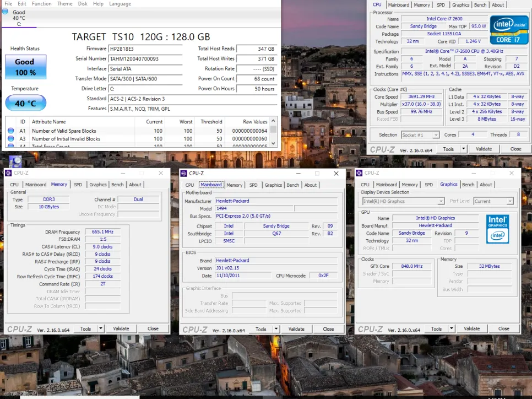Click the Total Host Writes value 371 GB
Image resolution: width=532 pixels, height=399 pixels.
257,59
